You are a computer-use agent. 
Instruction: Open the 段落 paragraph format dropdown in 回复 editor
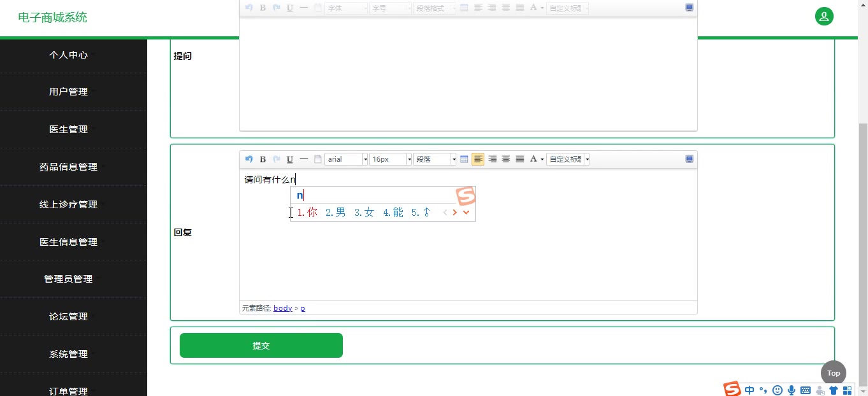435,159
